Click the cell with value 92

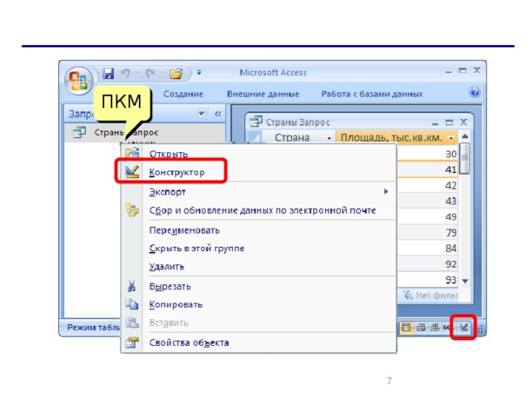427,264
